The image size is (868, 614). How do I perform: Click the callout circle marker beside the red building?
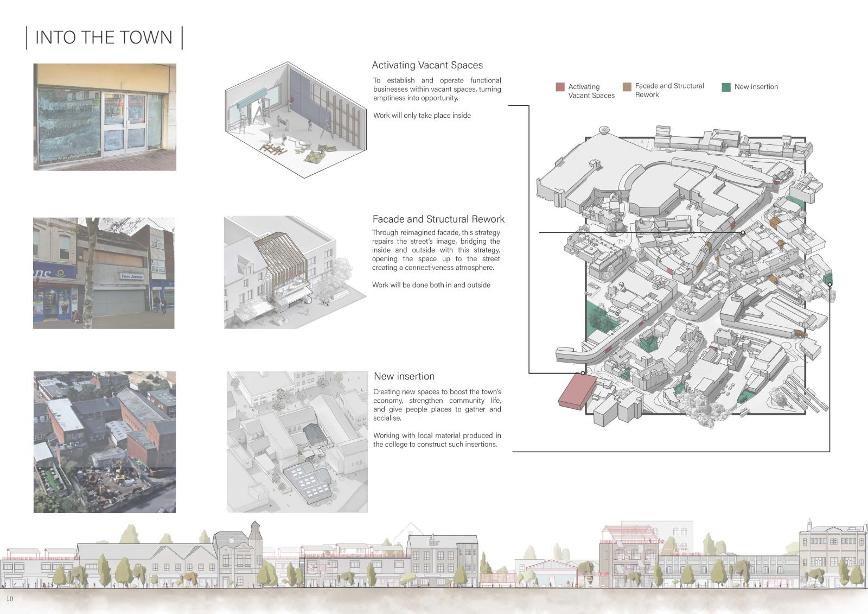click(583, 372)
